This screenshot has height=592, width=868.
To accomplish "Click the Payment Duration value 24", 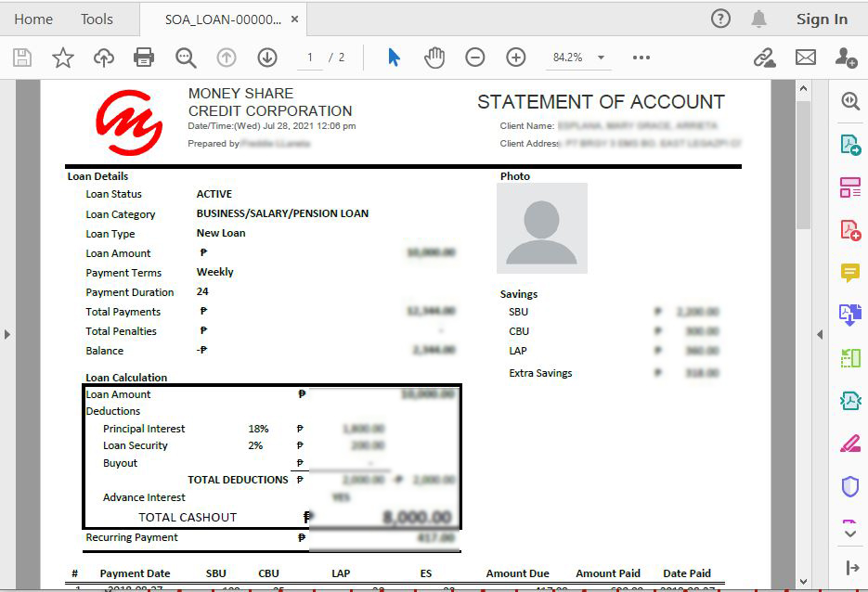I will [202, 291].
